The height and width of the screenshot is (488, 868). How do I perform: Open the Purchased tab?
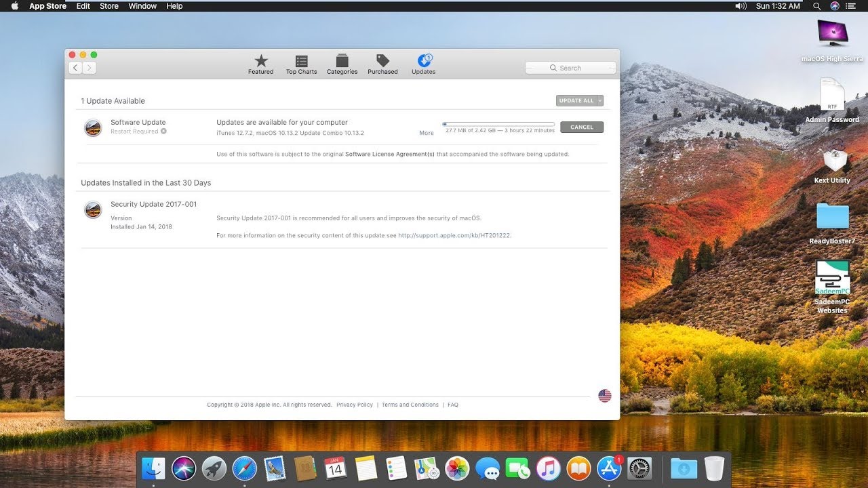coord(382,64)
